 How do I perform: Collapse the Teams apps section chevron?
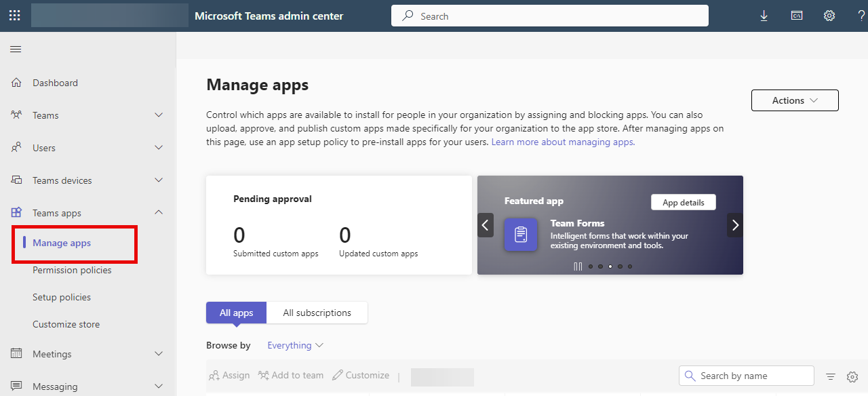(159, 213)
